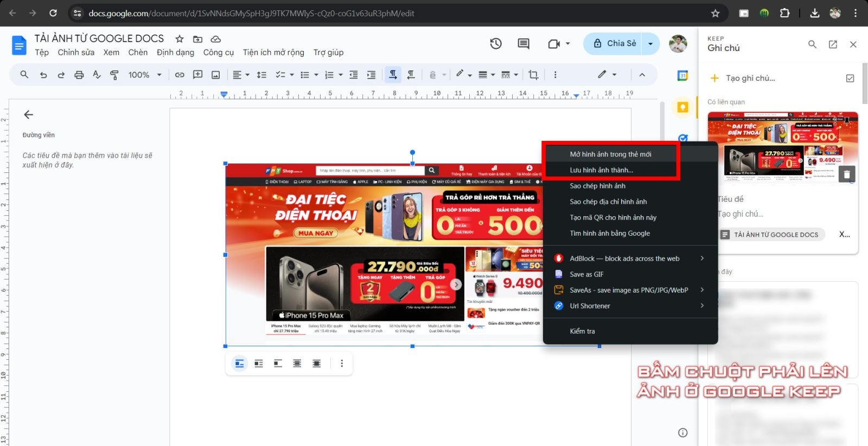The width and height of the screenshot is (868, 446).
Task: Open the Công cụ menu
Action: pyautogui.click(x=219, y=53)
